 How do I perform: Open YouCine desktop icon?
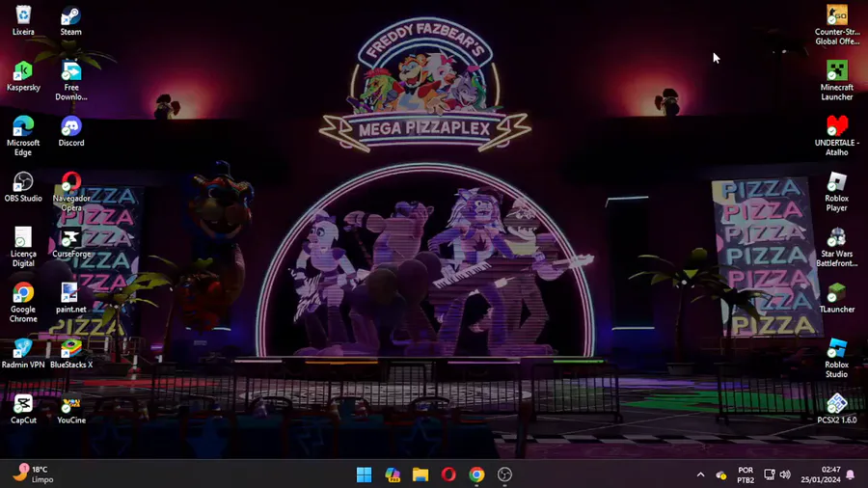click(70, 408)
